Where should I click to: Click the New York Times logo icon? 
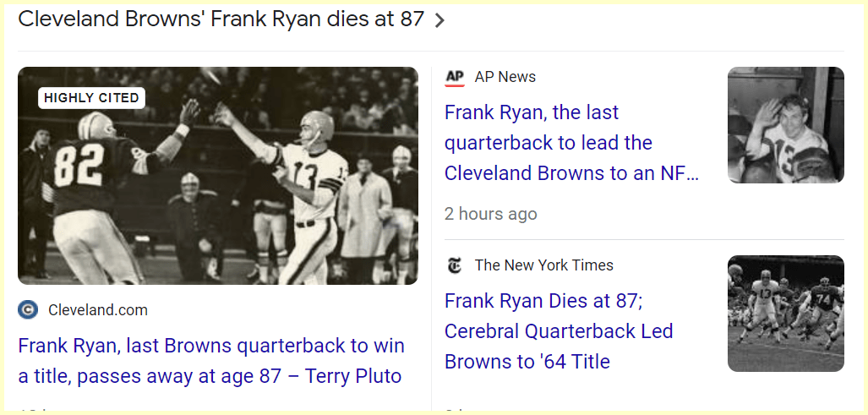coord(455,265)
